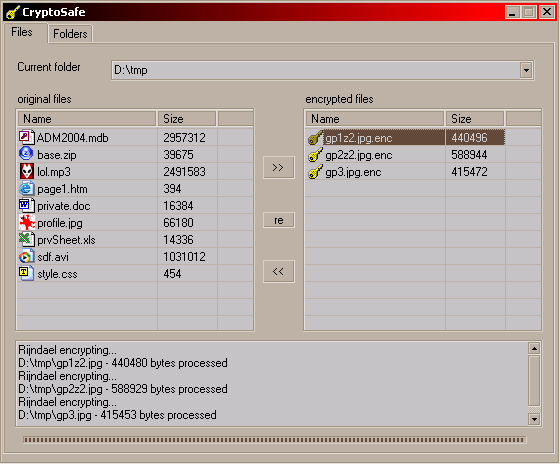This screenshot has width=560, height=464.
Task: Click size value 454 of style.css
Action: [172, 274]
